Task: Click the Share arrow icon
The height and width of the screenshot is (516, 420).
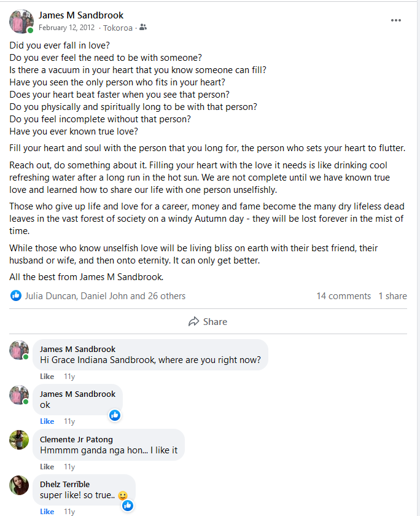Action: 194,321
